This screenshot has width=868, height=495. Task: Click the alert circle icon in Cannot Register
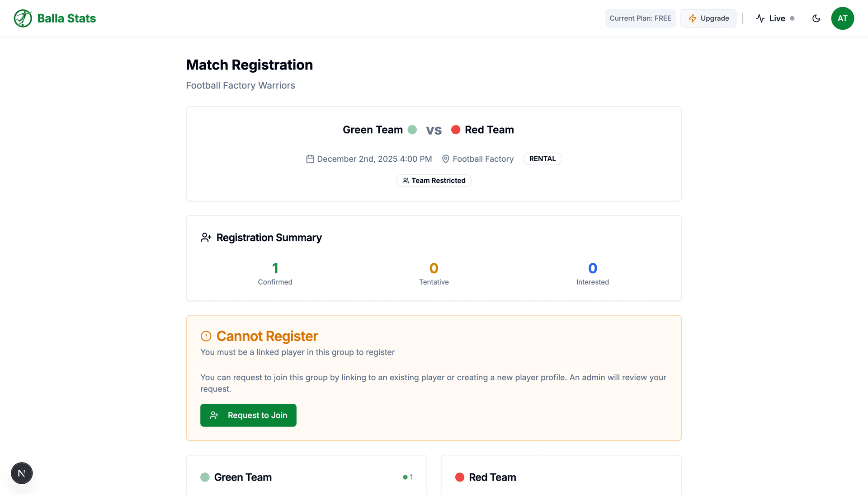tap(206, 336)
